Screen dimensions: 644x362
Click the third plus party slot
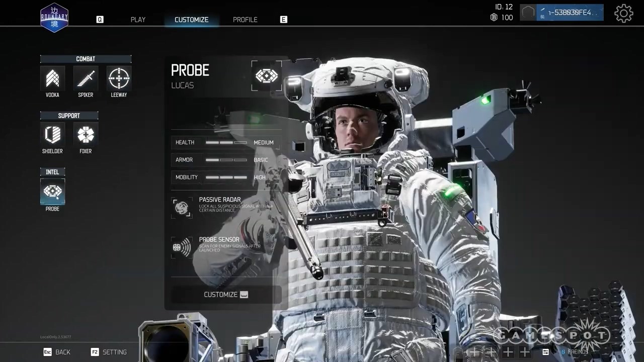(508, 352)
